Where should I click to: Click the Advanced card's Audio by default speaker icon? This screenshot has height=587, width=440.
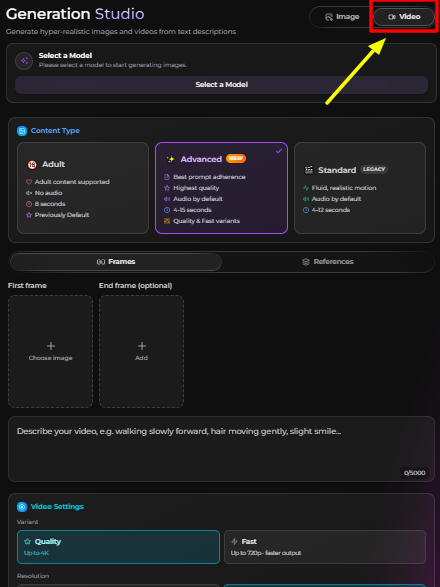pos(167,199)
